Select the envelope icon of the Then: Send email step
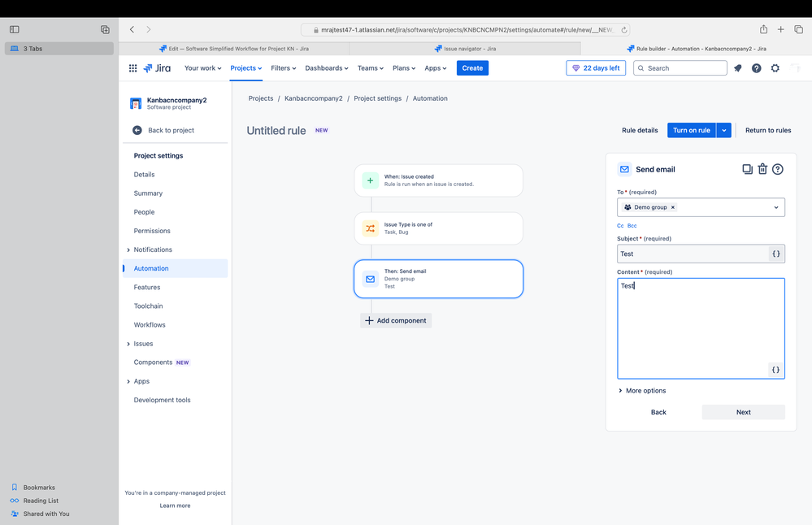 (370, 279)
